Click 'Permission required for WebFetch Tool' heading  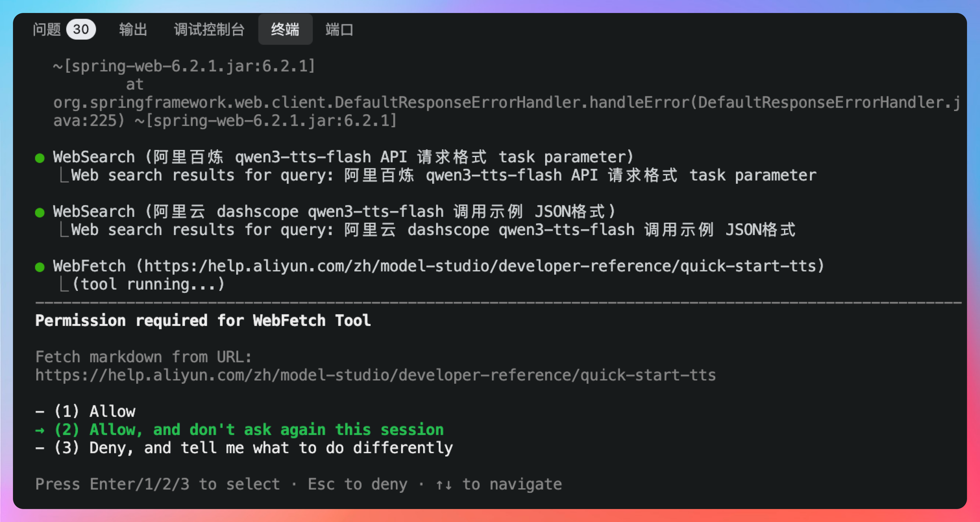tap(203, 320)
